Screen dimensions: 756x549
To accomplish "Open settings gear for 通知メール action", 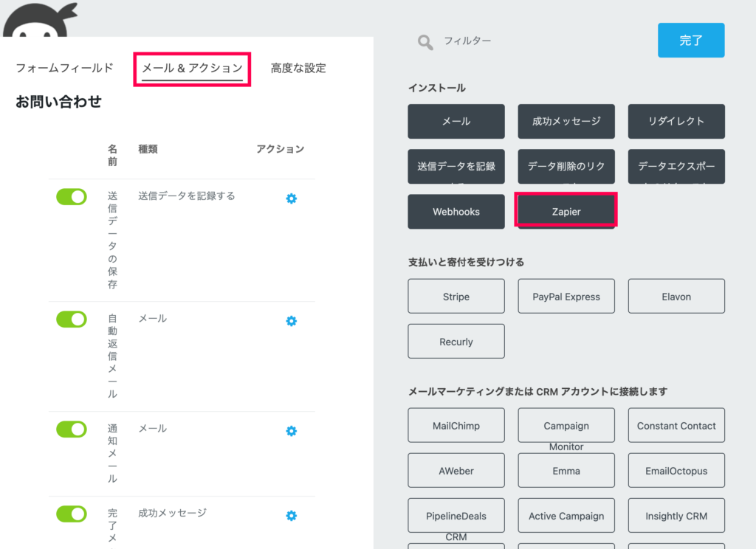I will click(x=291, y=430).
